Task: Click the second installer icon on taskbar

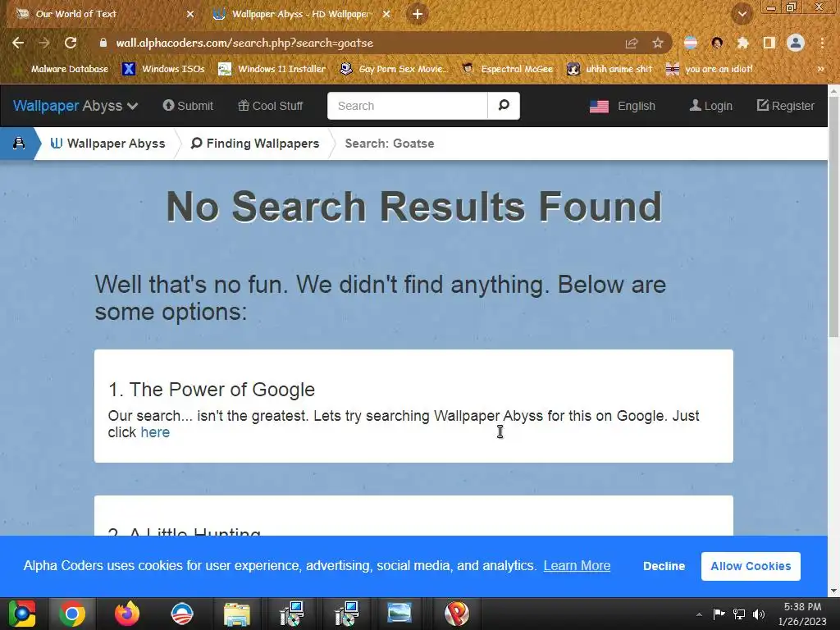Action: coord(347,614)
